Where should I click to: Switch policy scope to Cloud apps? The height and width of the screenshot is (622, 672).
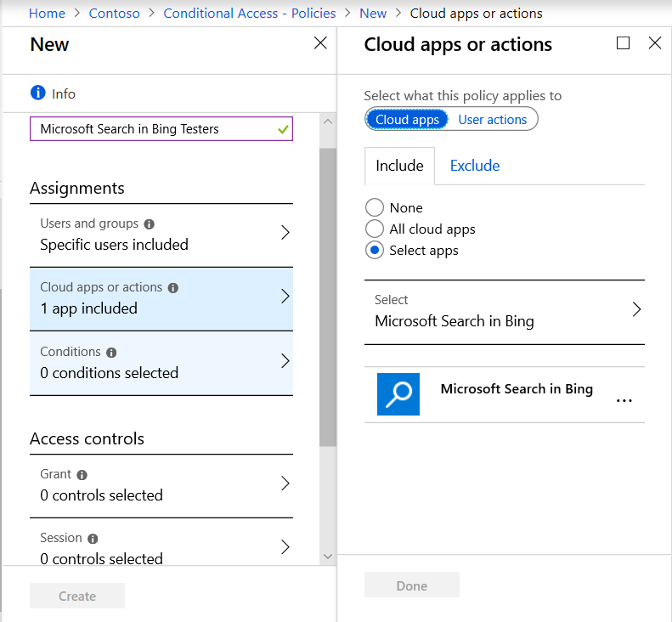(407, 119)
